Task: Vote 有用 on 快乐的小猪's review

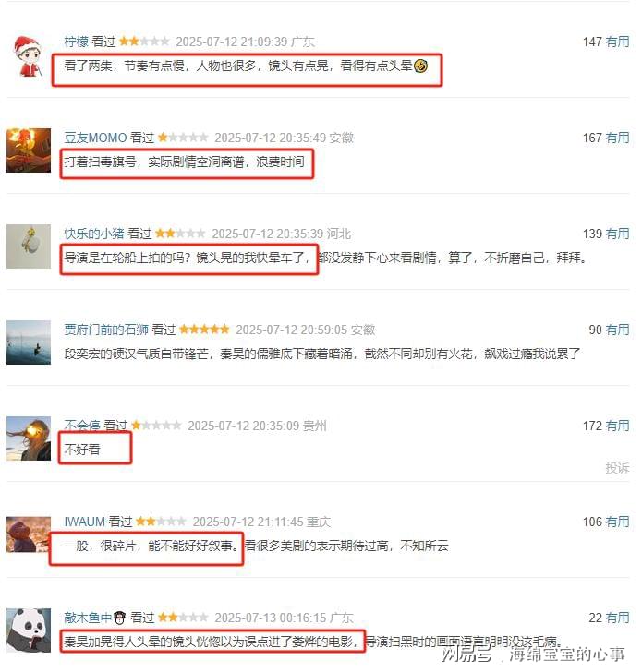Action: pos(618,234)
